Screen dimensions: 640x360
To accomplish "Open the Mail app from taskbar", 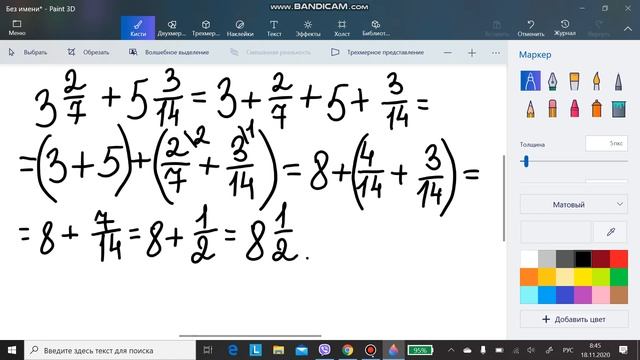I will (302, 350).
